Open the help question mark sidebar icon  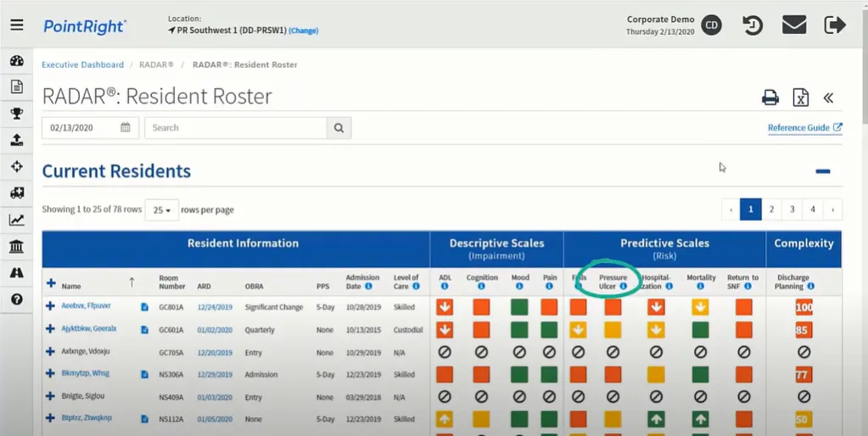(x=17, y=299)
